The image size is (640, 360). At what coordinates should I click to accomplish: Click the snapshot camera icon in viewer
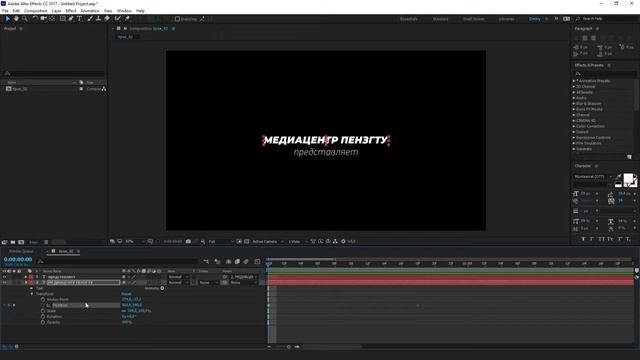[x=188, y=241]
